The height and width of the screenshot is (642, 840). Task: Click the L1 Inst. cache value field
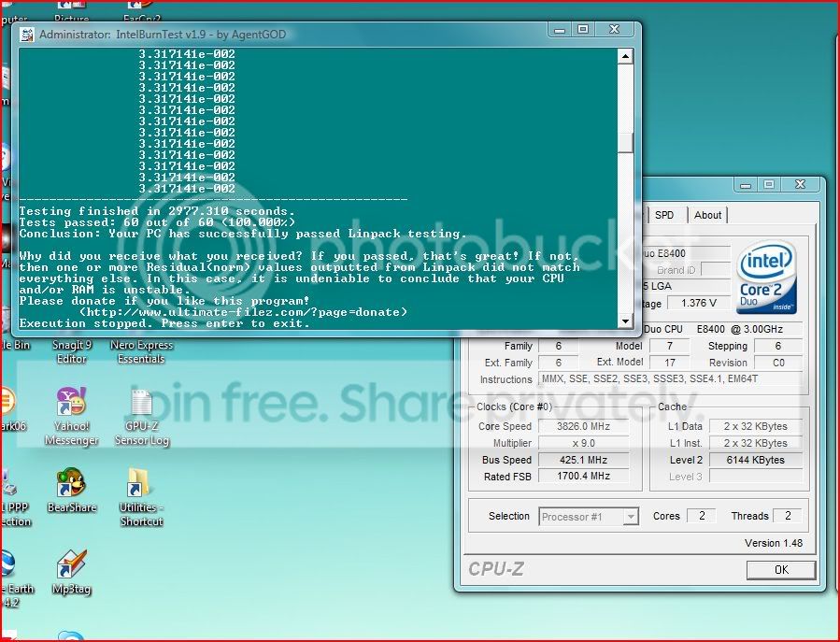(755, 443)
